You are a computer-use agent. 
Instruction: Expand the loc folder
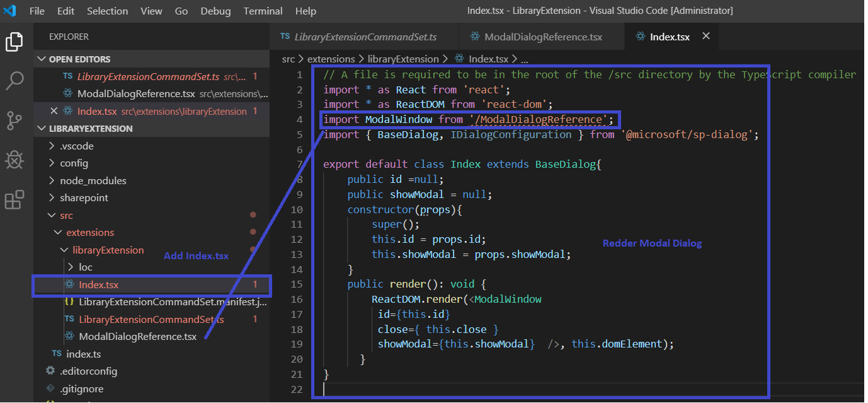(151, 267)
